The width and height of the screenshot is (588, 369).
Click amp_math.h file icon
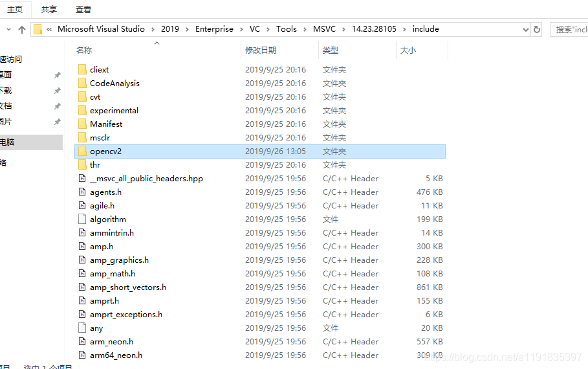pyautogui.click(x=82, y=273)
